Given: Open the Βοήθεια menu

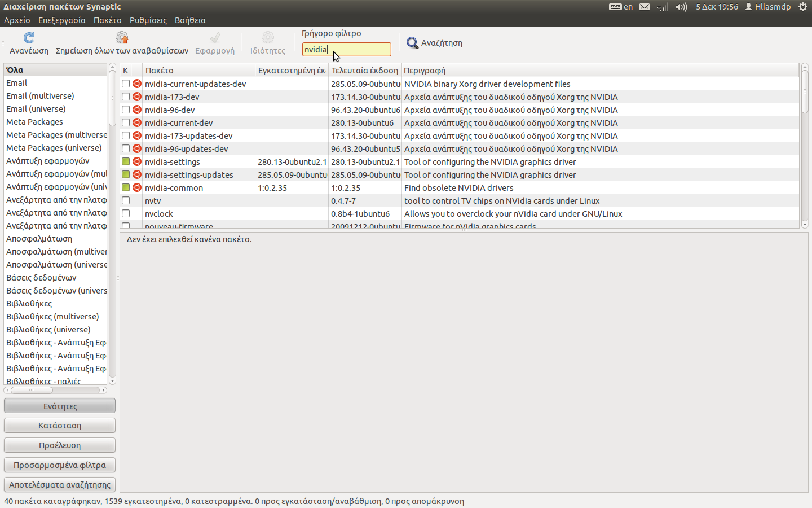Looking at the screenshot, I should point(190,20).
